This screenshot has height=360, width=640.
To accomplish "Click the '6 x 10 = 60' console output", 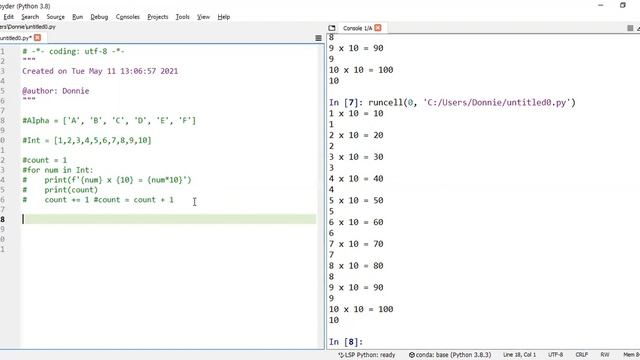I will (x=356, y=222).
